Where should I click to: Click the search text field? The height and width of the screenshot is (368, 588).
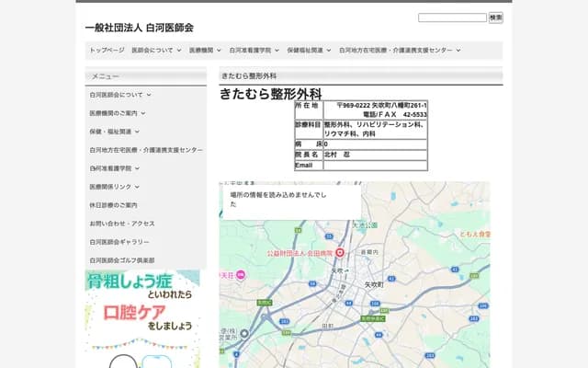tap(452, 17)
